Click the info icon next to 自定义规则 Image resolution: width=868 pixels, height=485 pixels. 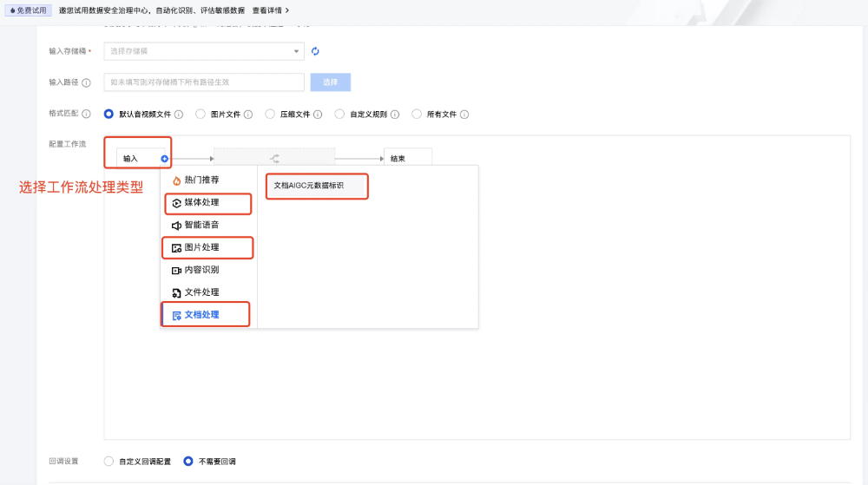pos(395,115)
